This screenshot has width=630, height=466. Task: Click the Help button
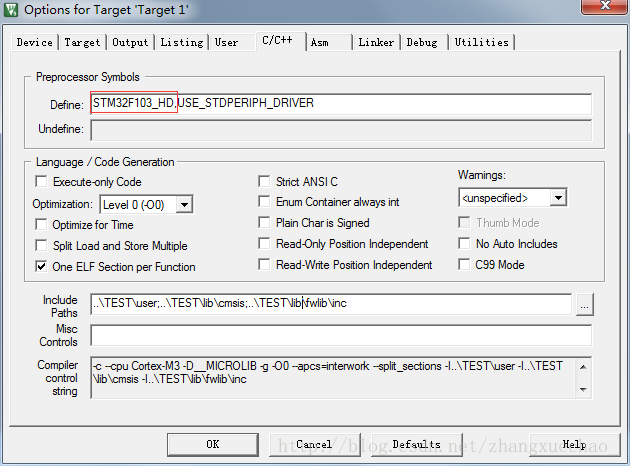(574, 444)
